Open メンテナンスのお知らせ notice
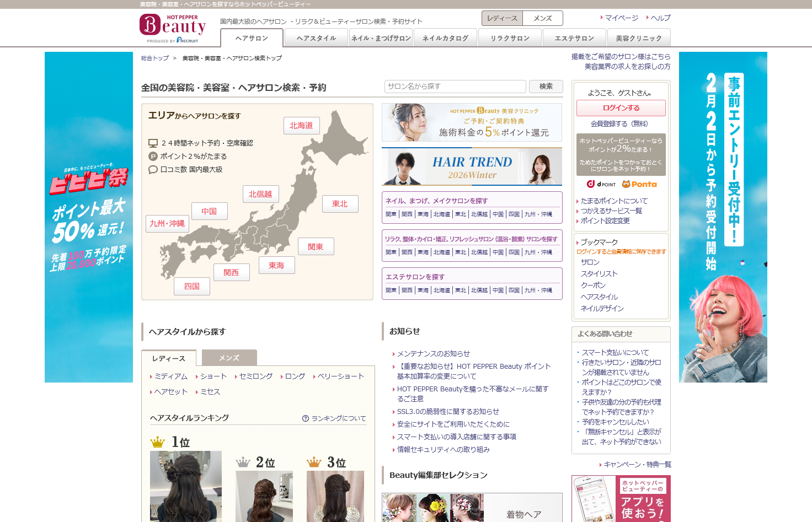Viewport: 812px width, 522px height. coord(433,354)
